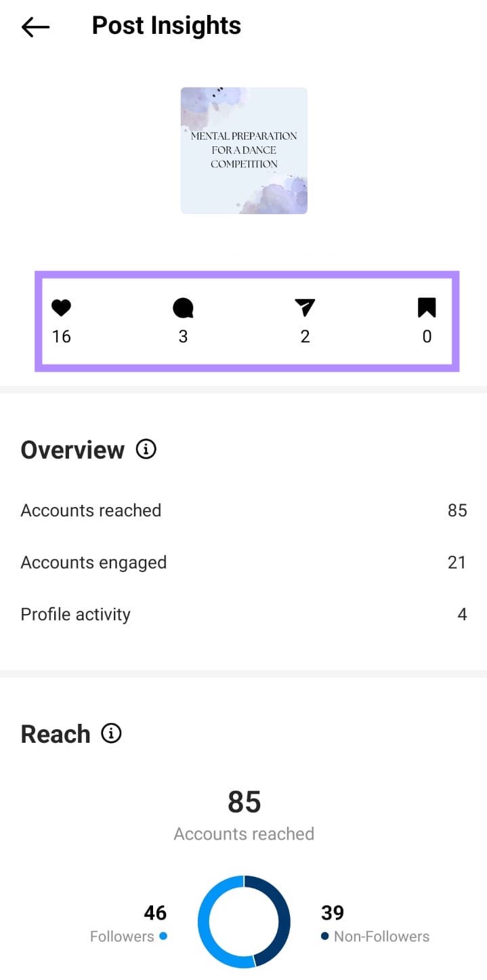Select the comment bubble icon
487x980 pixels.
pos(183,308)
